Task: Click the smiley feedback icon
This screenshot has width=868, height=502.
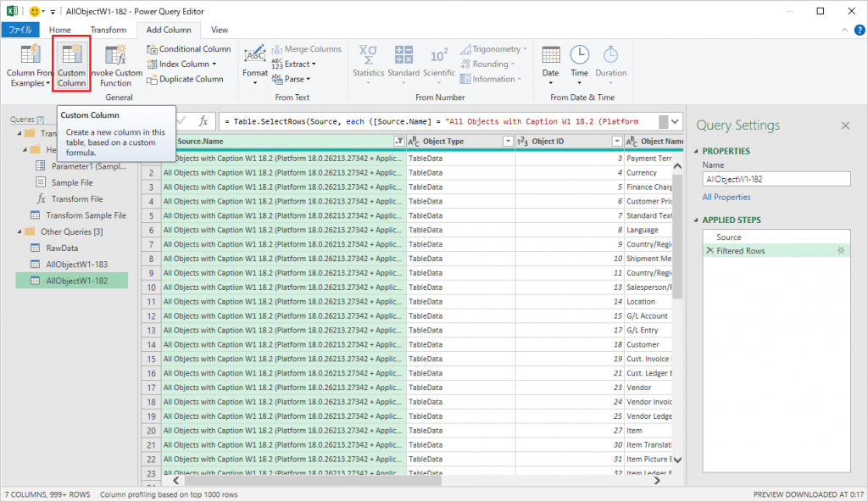Action: point(34,11)
